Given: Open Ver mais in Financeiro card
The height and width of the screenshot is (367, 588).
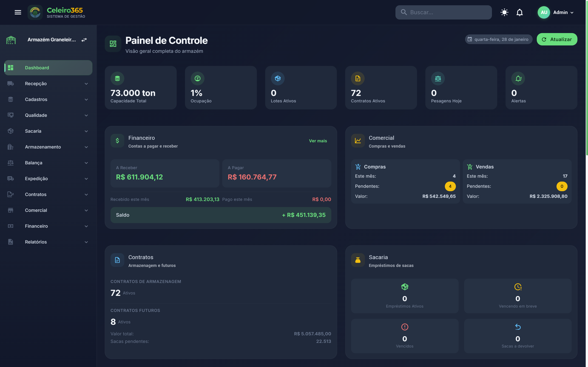Looking at the screenshot, I should pos(318,141).
